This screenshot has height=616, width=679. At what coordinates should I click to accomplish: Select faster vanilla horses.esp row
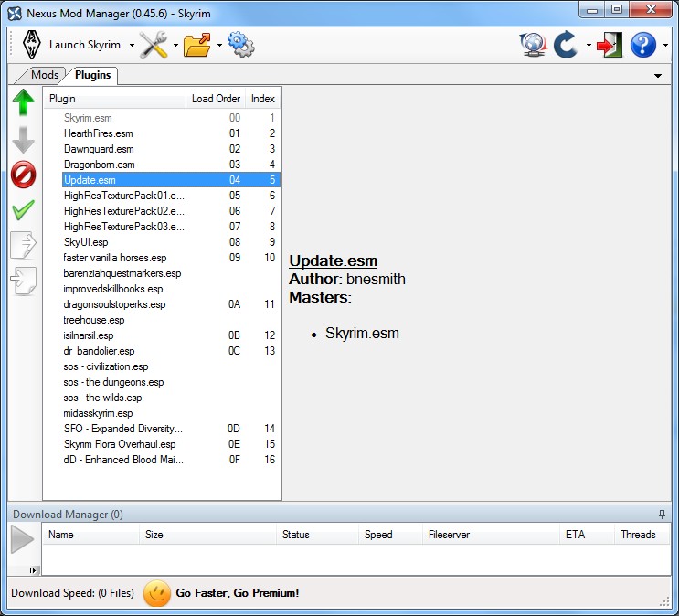pyautogui.click(x=171, y=258)
